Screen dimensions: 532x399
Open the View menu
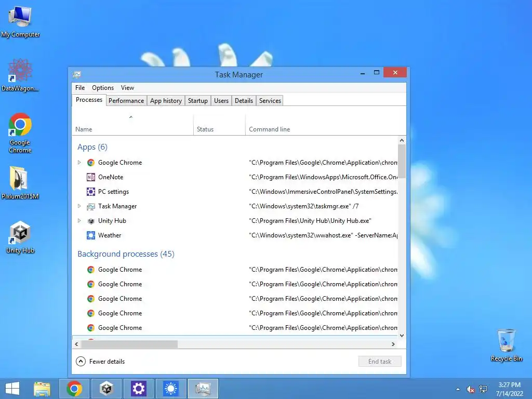click(128, 87)
